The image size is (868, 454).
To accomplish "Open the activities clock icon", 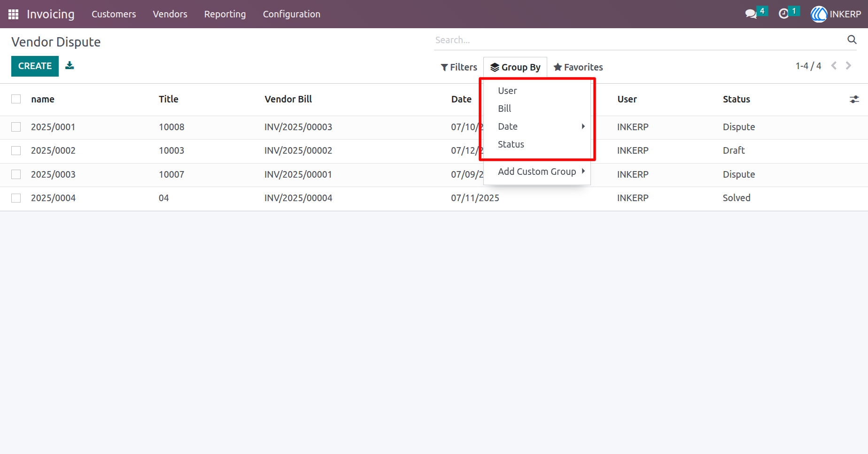I will (x=783, y=14).
